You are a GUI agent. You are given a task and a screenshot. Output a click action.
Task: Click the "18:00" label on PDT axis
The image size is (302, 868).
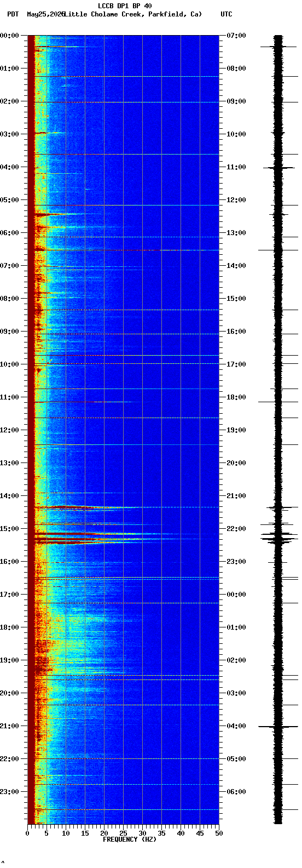(x=9, y=627)
